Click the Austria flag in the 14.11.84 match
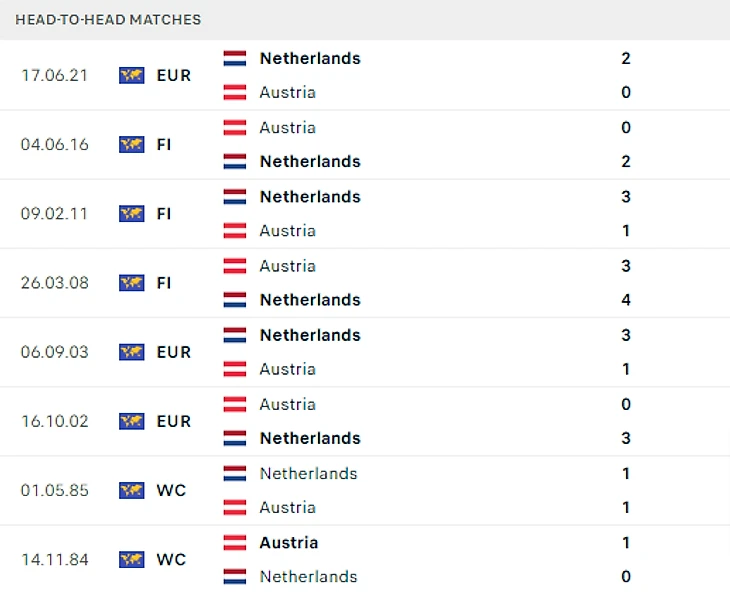 235,542
